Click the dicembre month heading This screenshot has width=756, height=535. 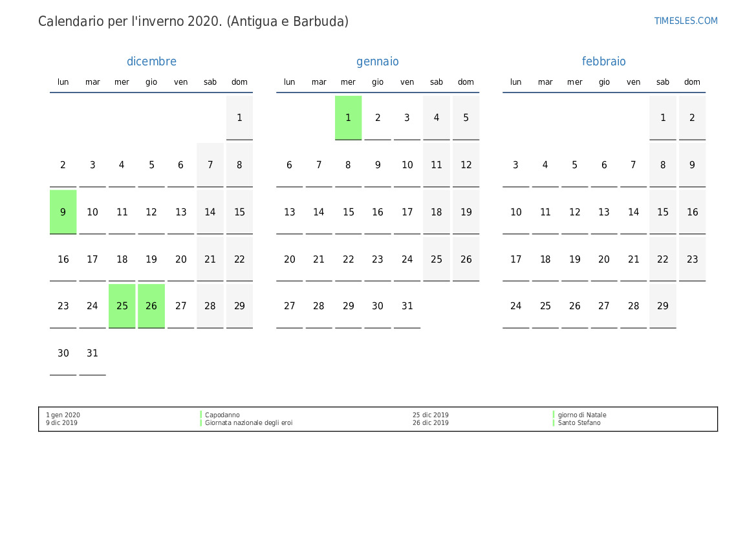[151, 61]
